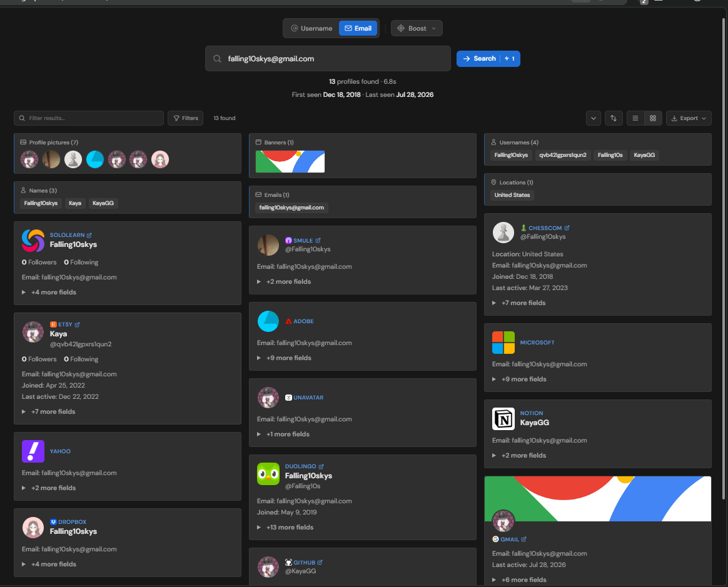Click the email search input field
Screen dimensions: 728x587
coord(328,59)
